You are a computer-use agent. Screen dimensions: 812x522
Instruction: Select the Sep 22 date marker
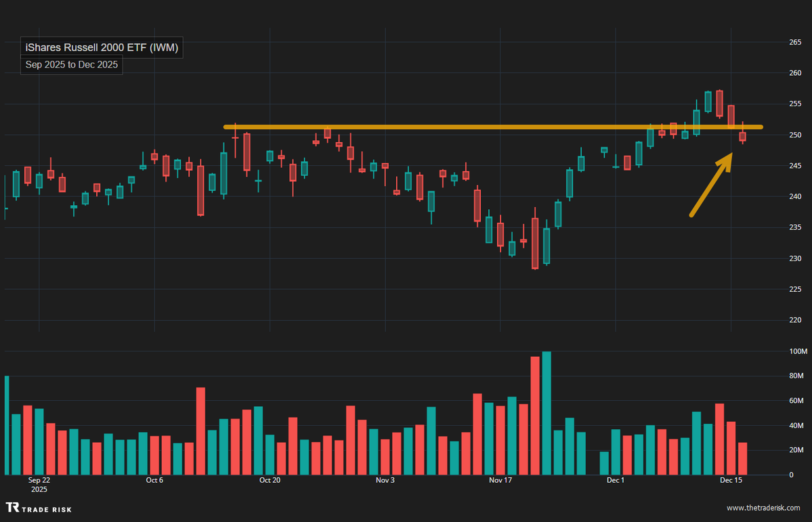[x=39, y=480]
